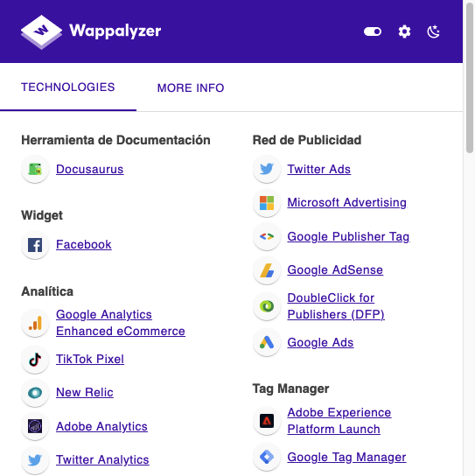475x476 pixels.
Task: Open the Adobe Analytics link
Action: coord(101,426)
